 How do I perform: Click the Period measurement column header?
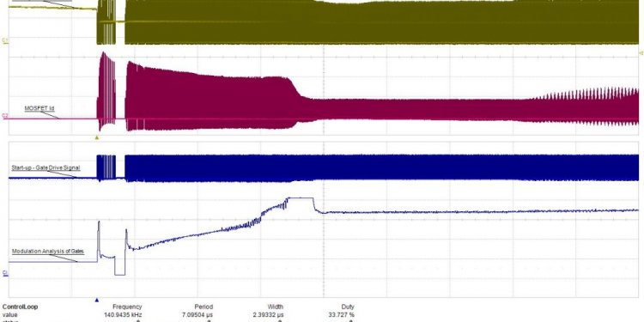[204, 307]
